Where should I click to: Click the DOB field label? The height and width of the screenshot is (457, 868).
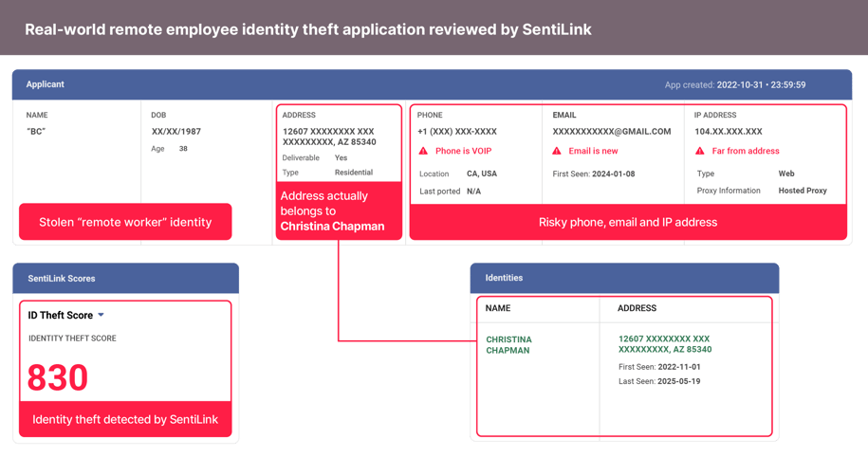[x=158, y=115]
